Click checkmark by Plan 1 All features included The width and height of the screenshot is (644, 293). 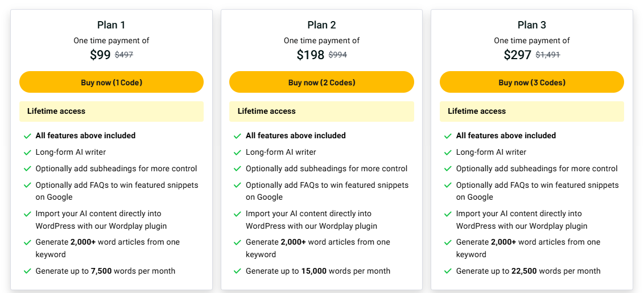point(27,136)
